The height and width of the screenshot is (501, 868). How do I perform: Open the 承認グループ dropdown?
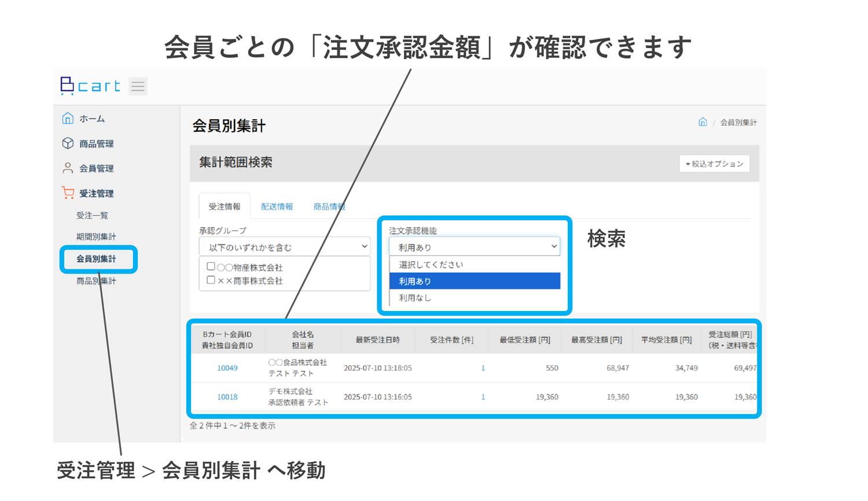284,247
